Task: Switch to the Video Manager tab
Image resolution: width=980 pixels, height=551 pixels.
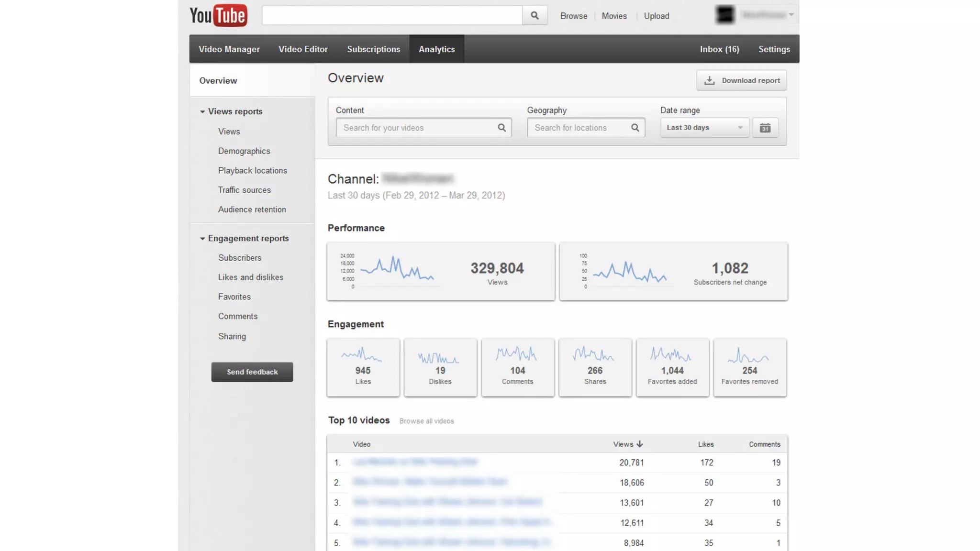Action: tap(229, 49)
